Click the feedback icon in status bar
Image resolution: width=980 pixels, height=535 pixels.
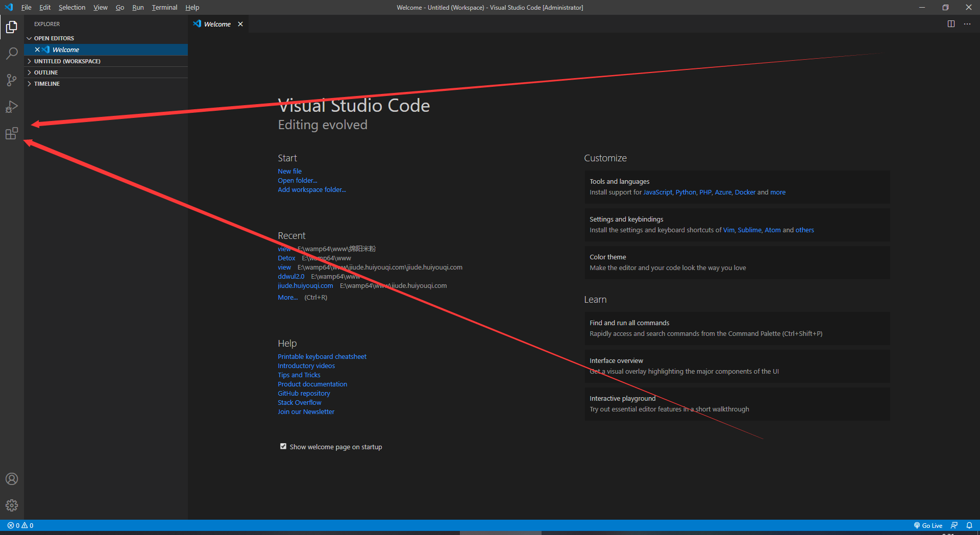[x=954, y=525]
